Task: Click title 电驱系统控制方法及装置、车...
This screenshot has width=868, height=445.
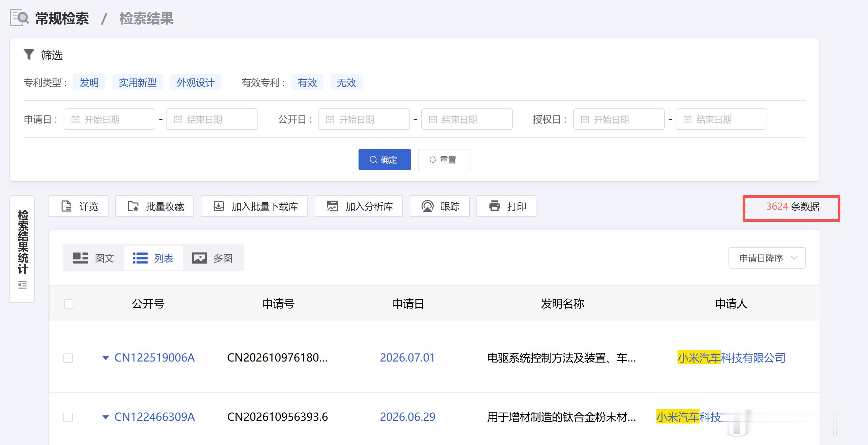Action: click(562, 358)
